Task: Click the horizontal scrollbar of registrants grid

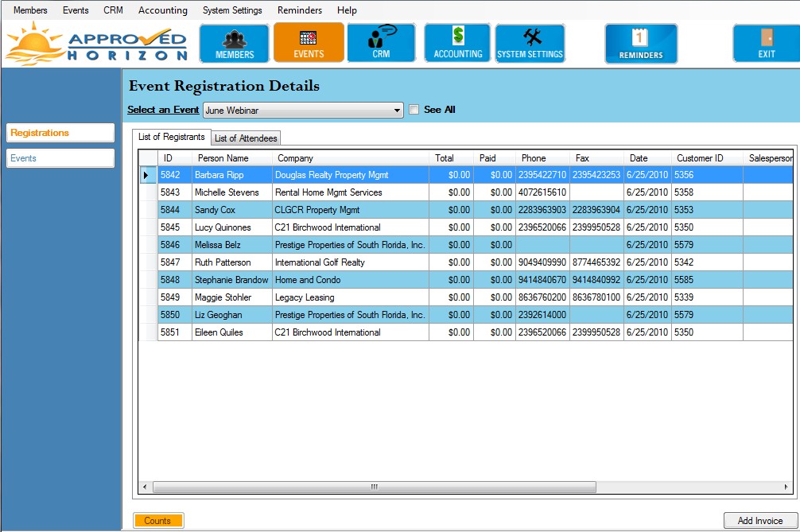Action: click(x=374, y=487)
